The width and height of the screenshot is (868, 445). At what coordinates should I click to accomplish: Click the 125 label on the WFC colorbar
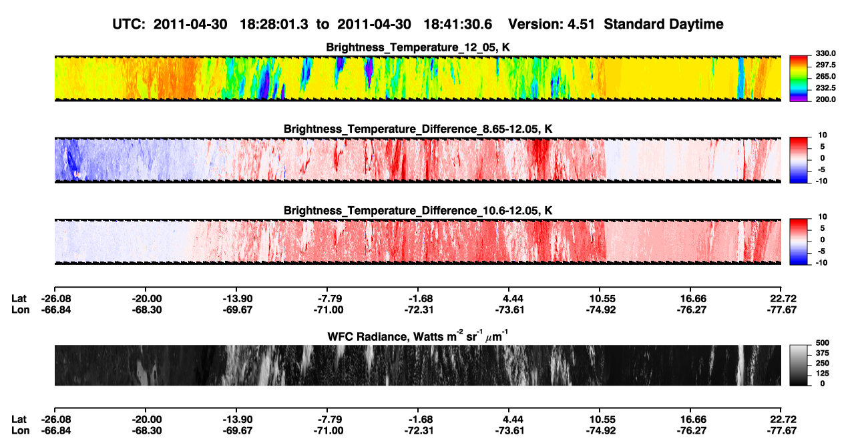[x=822, y=374]
